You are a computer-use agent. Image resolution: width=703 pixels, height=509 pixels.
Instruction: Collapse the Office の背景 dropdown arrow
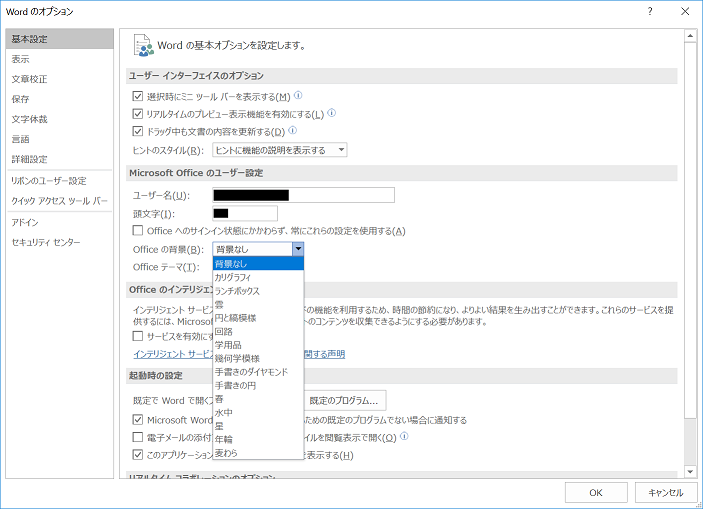tap(298, 249)
